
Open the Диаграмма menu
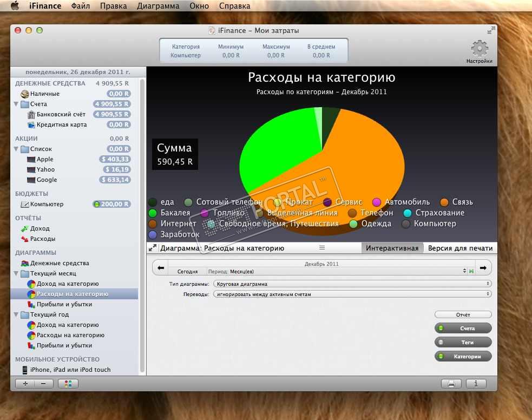[x=158, y=6]
